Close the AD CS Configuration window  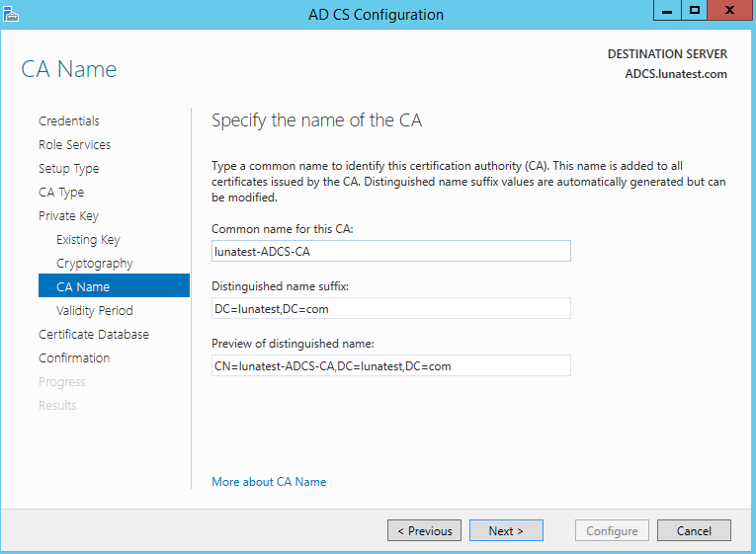(x=729, y=10)
